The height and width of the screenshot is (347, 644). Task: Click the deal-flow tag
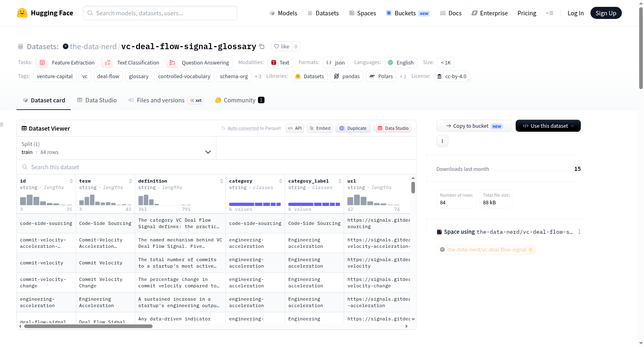point(108,76)
